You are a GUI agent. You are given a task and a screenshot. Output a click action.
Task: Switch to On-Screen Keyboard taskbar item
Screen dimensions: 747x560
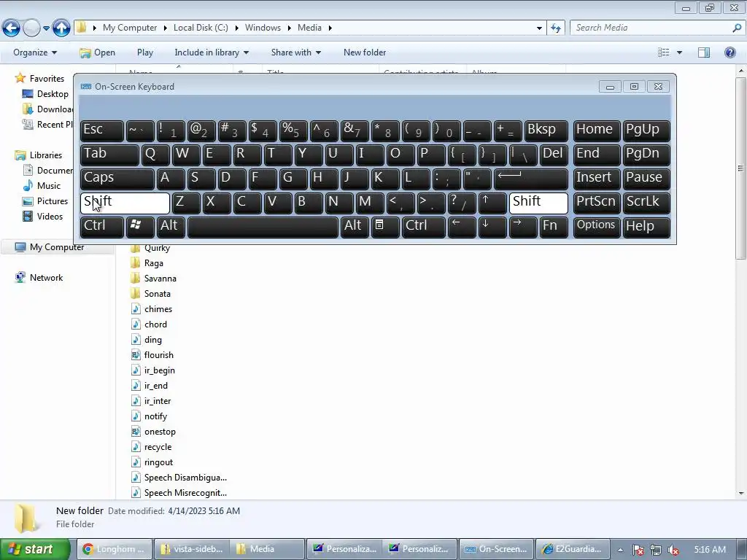[x=496, y=549]
